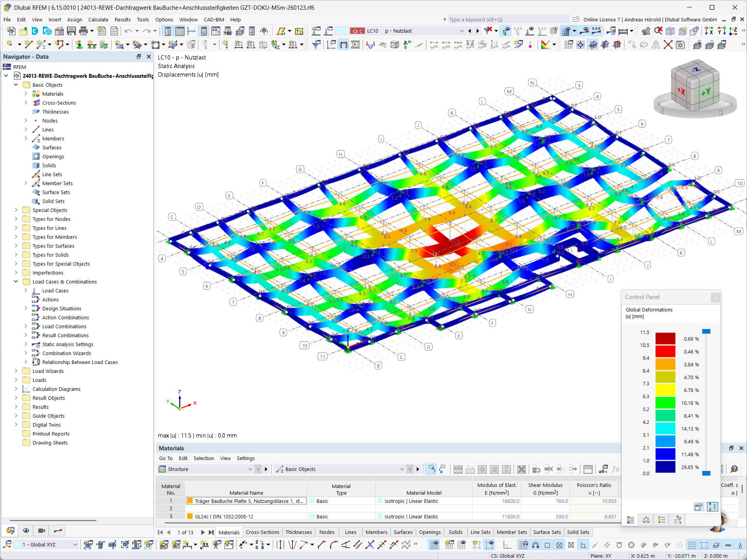Click the Material 1 name cell Träger BauBuche
747x560 pixels.
(x=246, y=501)
